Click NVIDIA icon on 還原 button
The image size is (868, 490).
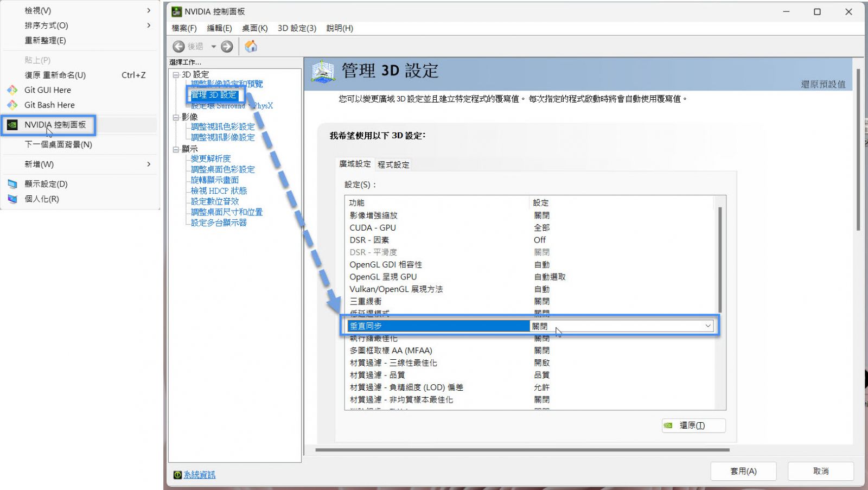pyautogui.click(x=668, y=425)
